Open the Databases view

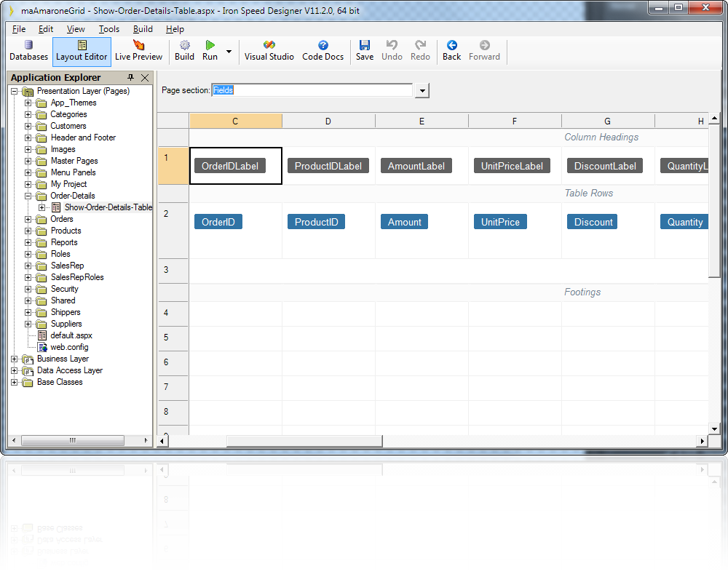click(x=28, y=51)
